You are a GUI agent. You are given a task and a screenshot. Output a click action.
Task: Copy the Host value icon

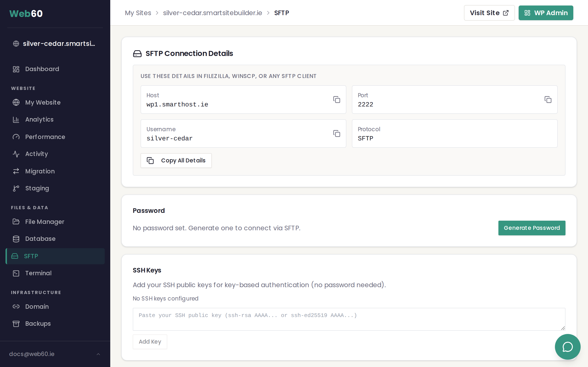[336, 100]
